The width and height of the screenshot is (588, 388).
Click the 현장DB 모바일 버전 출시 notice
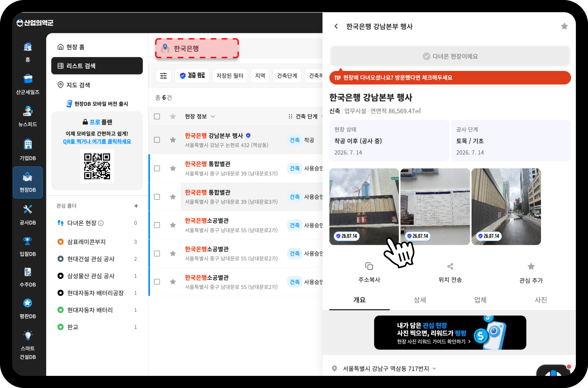point(97,104)
